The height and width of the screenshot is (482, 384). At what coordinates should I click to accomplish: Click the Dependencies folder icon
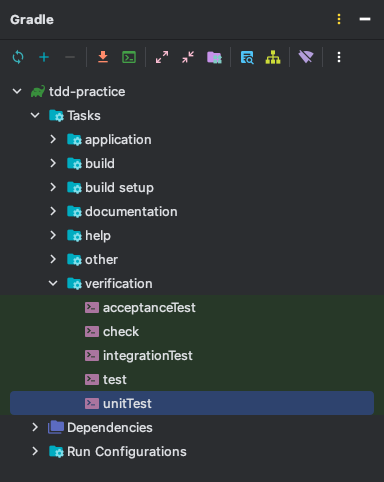click(56, 427)
